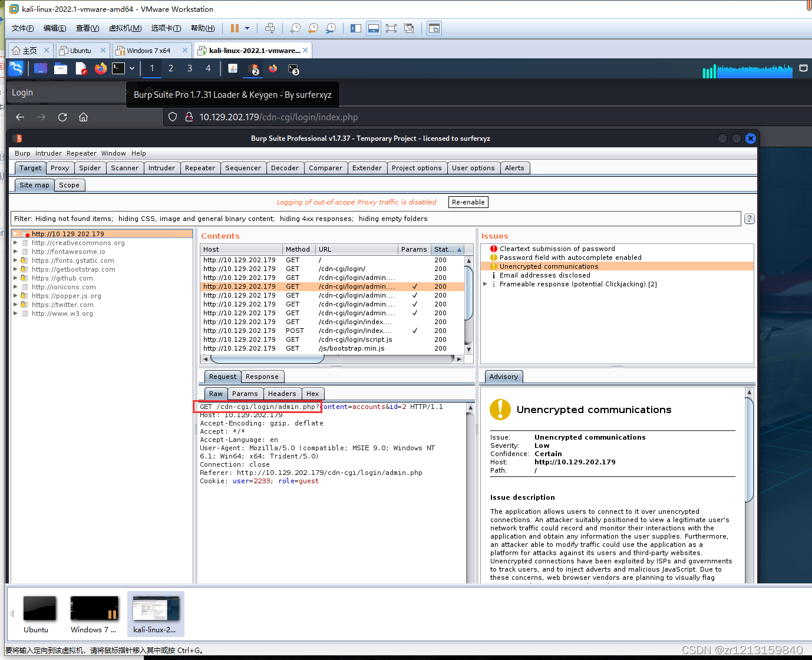Image resolution: width=812 pixels, height=660 pixels.
Task: Click the text editor icon in Kali panel
Action: [81, 69]
